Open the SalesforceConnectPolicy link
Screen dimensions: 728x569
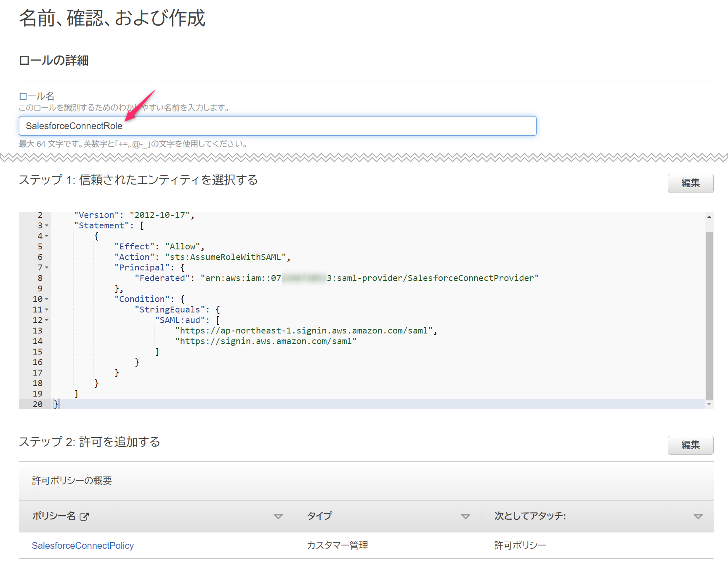click(83, 545)
